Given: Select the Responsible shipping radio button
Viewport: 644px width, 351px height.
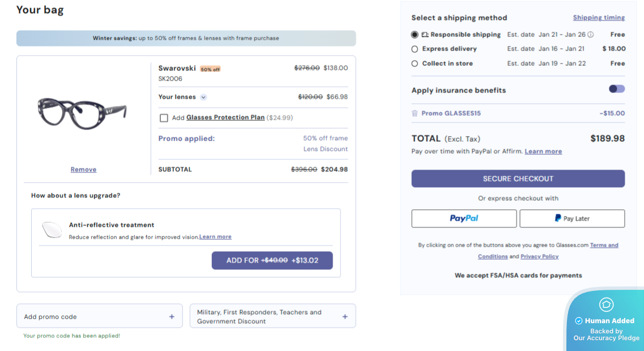Looking at the screenshot, I should click(x=415, y=35).
